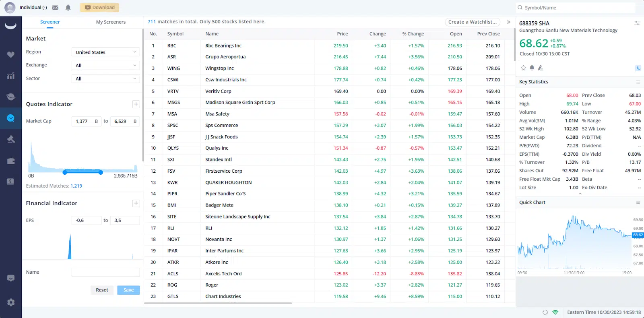This screenshot has height=318, width=644.
Task: Open the dollar document icon in sidebar
Action: [x=11, y=182]
